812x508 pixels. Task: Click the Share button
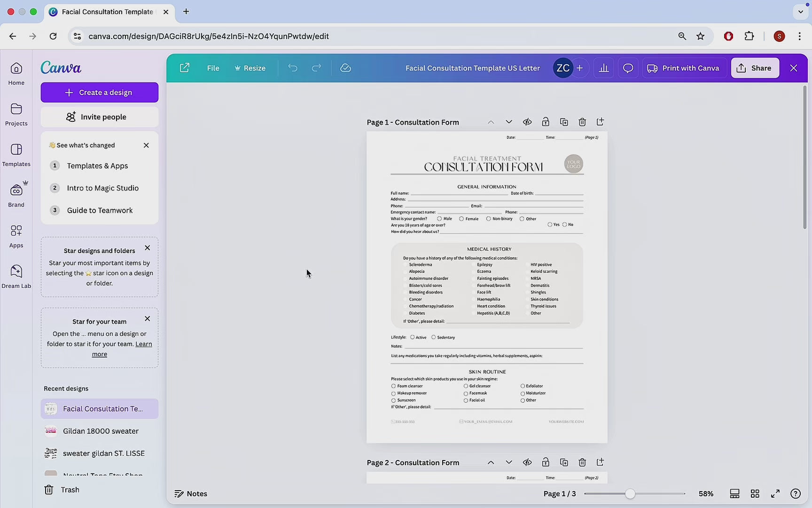point(755,68)
